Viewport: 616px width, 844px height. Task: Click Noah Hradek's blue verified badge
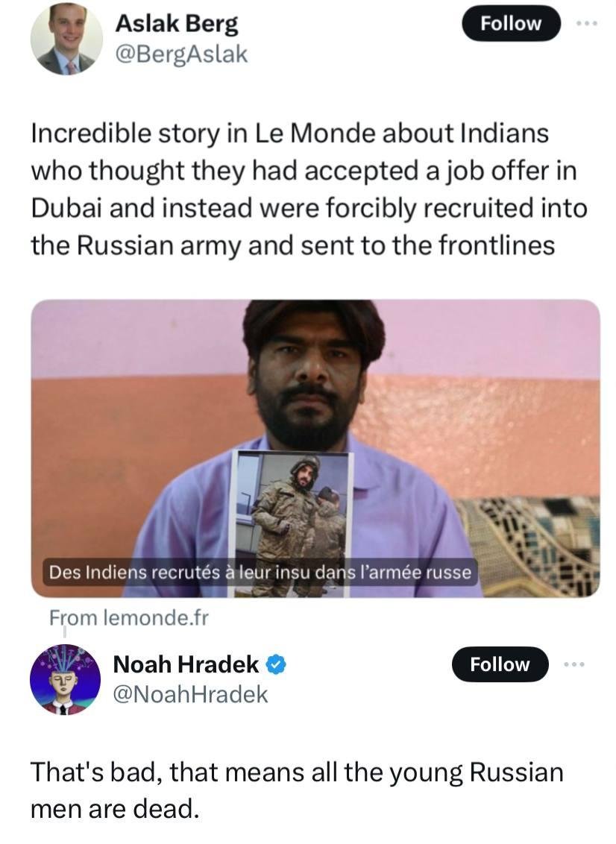click(277, 664)
